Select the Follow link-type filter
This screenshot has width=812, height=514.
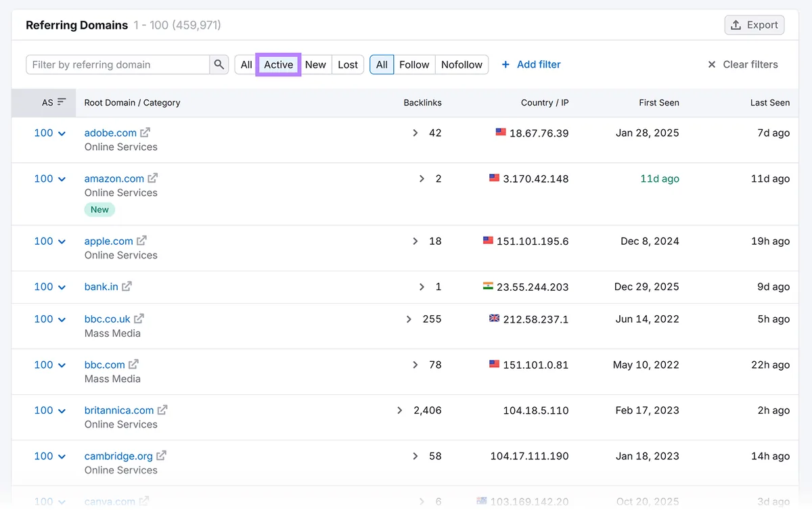(414, 64)
